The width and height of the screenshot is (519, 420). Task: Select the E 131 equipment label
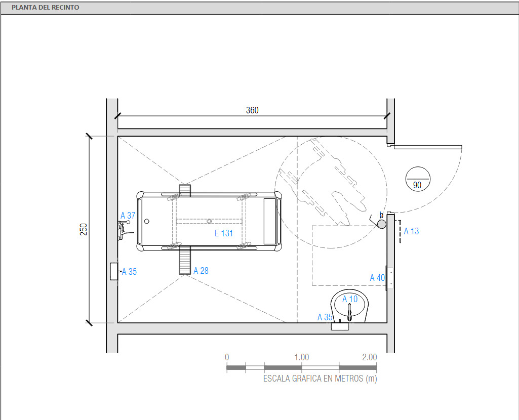pos(223,233)
